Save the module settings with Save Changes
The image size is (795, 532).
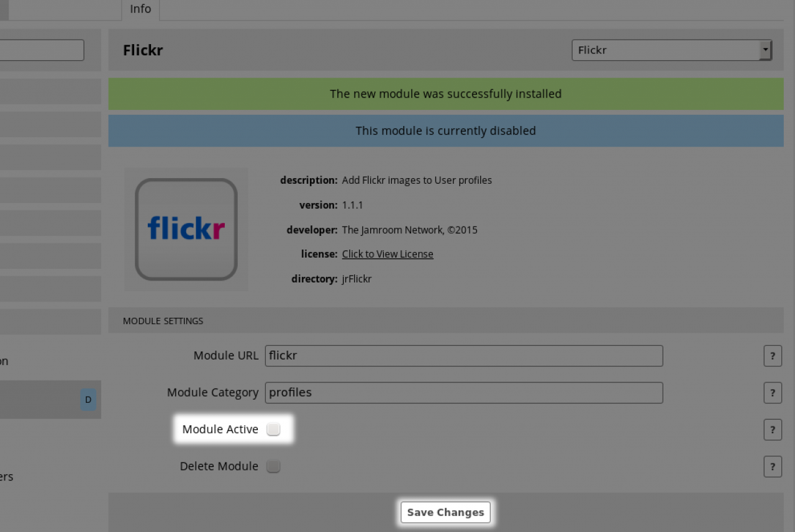click(445, 512)
